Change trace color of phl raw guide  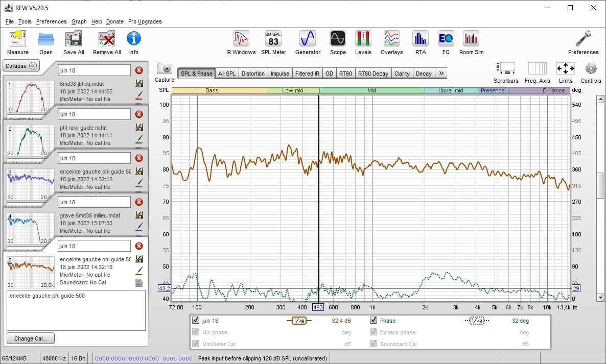139,138
